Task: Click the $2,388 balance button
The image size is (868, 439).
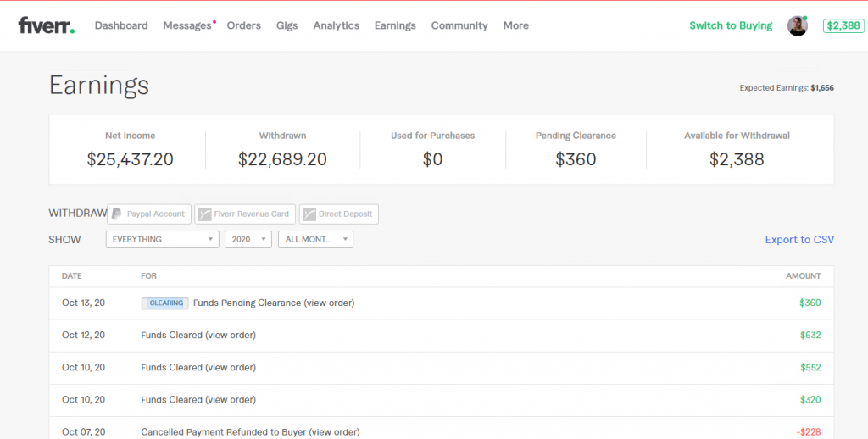Action: (843, 25)
